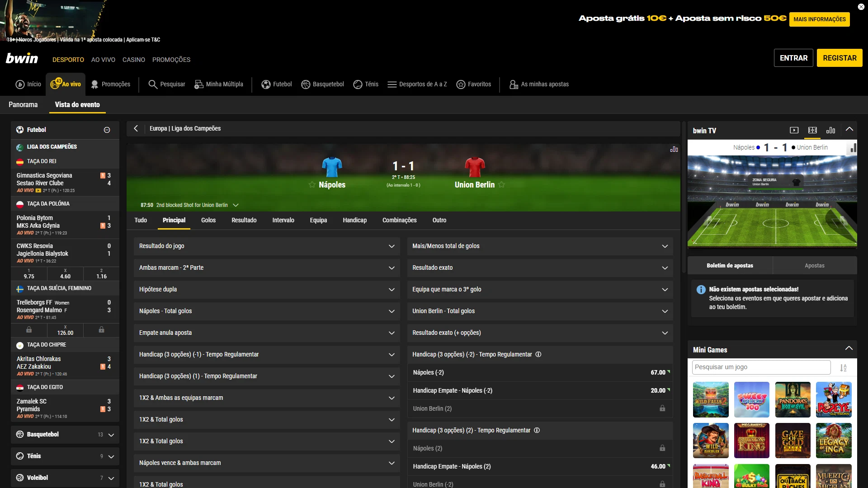
Task: Expand the Hipótese dupla market
Action: coord(267,289)
